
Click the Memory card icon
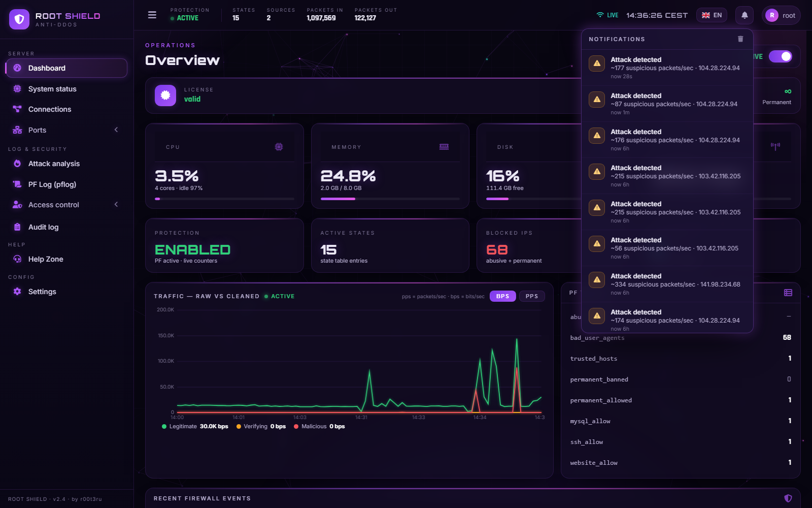click(444, 147)
